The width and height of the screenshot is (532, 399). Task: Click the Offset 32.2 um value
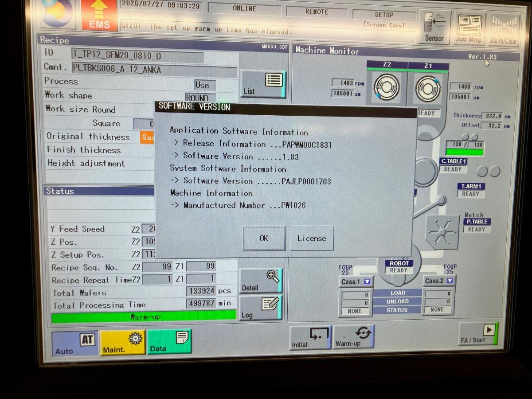(x=492, y=126)
